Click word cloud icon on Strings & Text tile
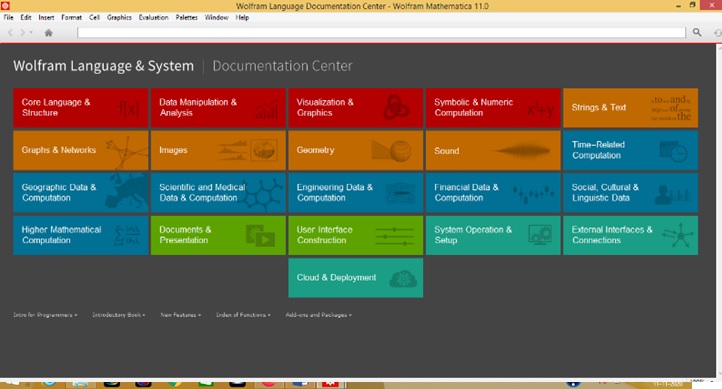This screenshot has height=389, width=722. click(670, 108)
